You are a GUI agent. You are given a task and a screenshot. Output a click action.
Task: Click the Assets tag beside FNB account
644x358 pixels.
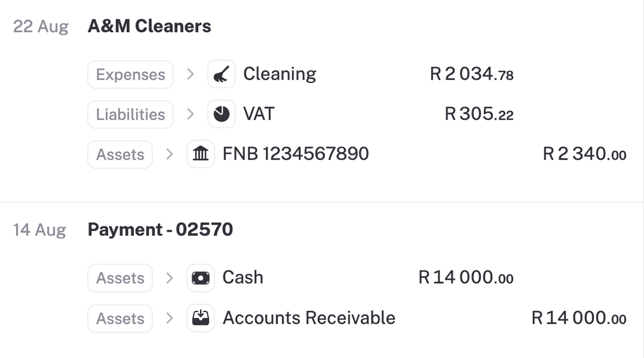point(120,154)
